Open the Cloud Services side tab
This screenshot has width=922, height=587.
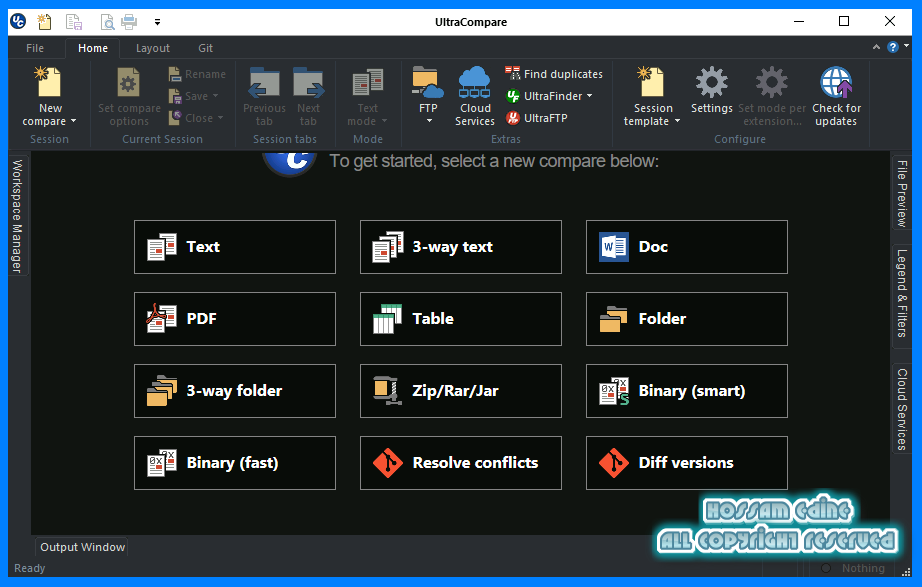pos(901,409)
